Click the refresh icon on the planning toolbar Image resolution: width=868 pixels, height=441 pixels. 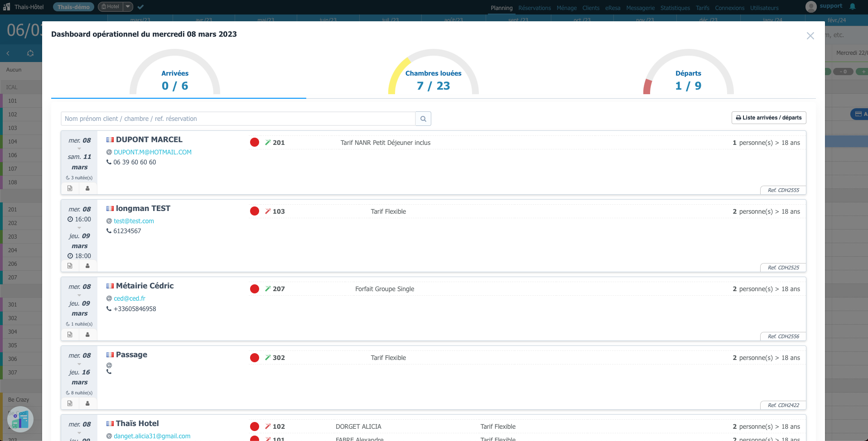coord(30,53)
